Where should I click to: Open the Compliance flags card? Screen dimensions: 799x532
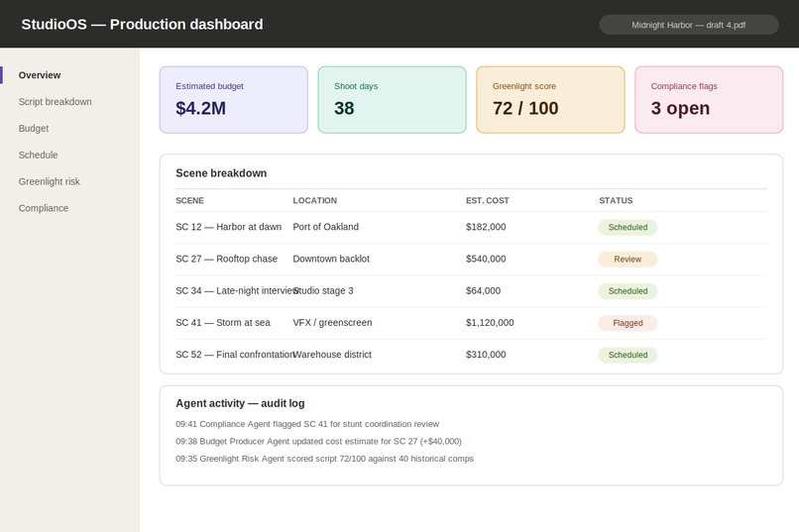[x=709, y=100]
